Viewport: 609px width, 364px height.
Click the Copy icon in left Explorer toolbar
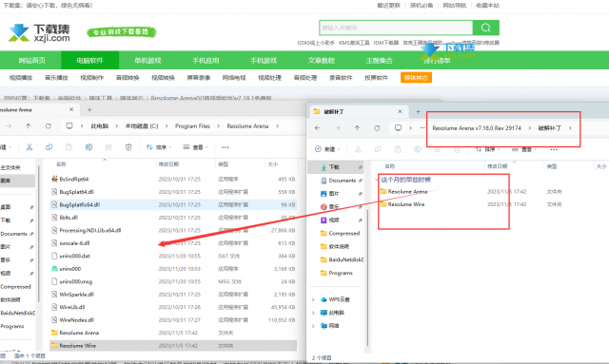click(49, 147)
